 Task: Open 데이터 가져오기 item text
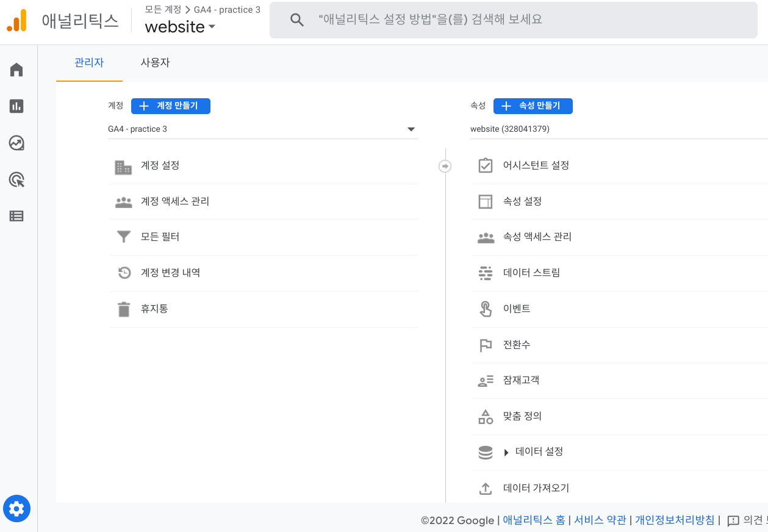point(536,488)
